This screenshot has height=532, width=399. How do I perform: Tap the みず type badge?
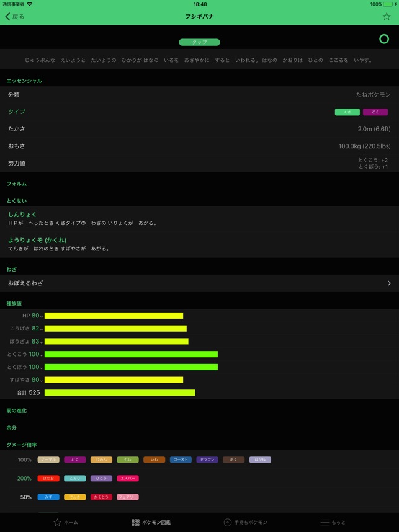click(48, 497)
